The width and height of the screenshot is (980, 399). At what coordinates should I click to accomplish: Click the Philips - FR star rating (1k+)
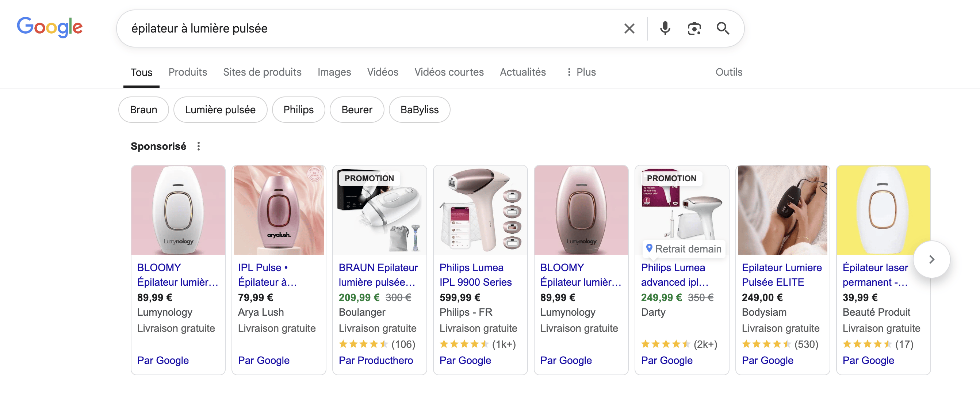[478, 344]
